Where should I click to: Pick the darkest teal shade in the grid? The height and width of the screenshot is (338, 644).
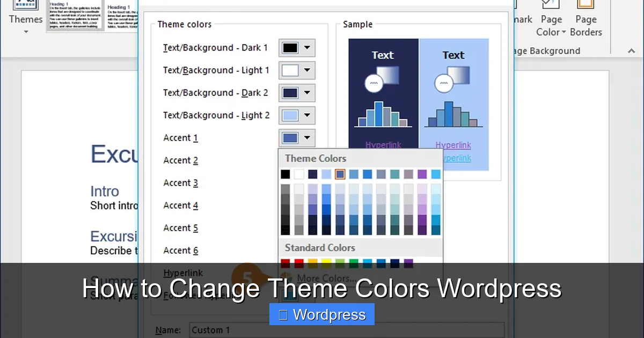click(x=394, y=230)
